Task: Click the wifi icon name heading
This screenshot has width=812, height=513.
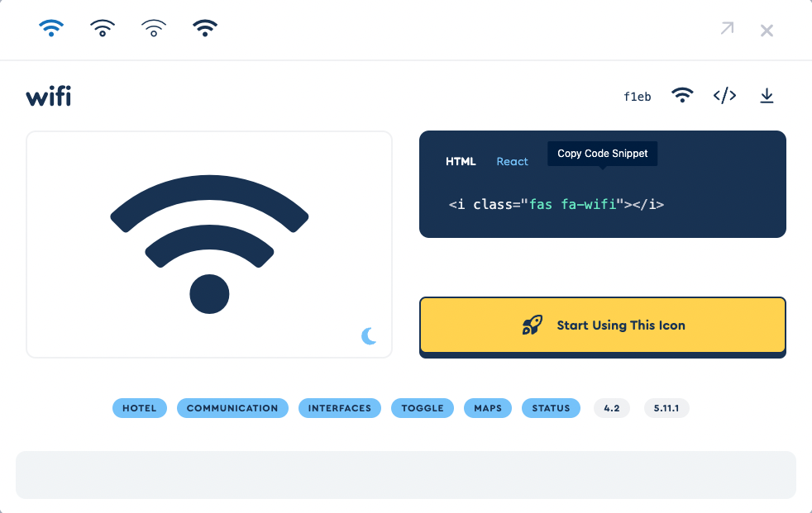Action: pos(49,96)
